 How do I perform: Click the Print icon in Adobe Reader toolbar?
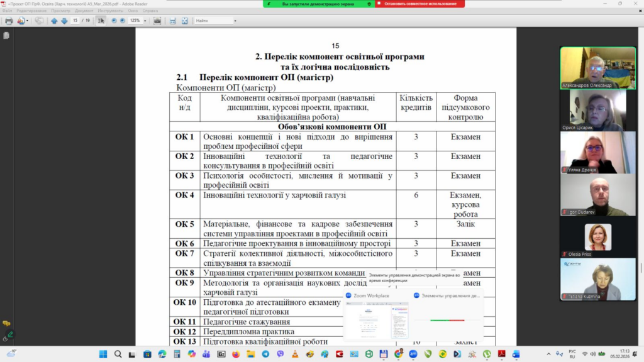[x=9, y=21]
